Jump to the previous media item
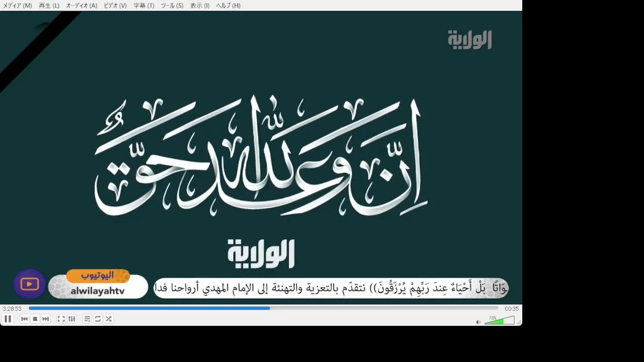Screen dimensions: 644x362 point(24,319)
